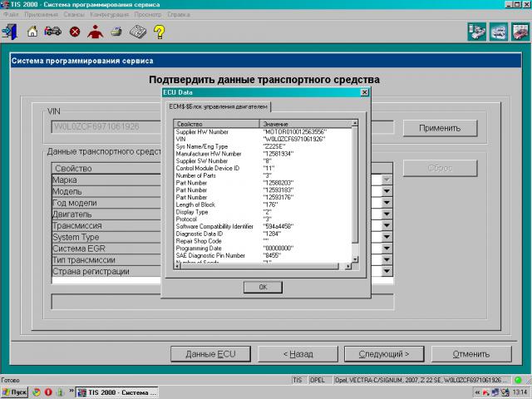Click the printer icon in toolbar
The height and width of the screenshot is (399, 532).
click(x=116, y=32)
